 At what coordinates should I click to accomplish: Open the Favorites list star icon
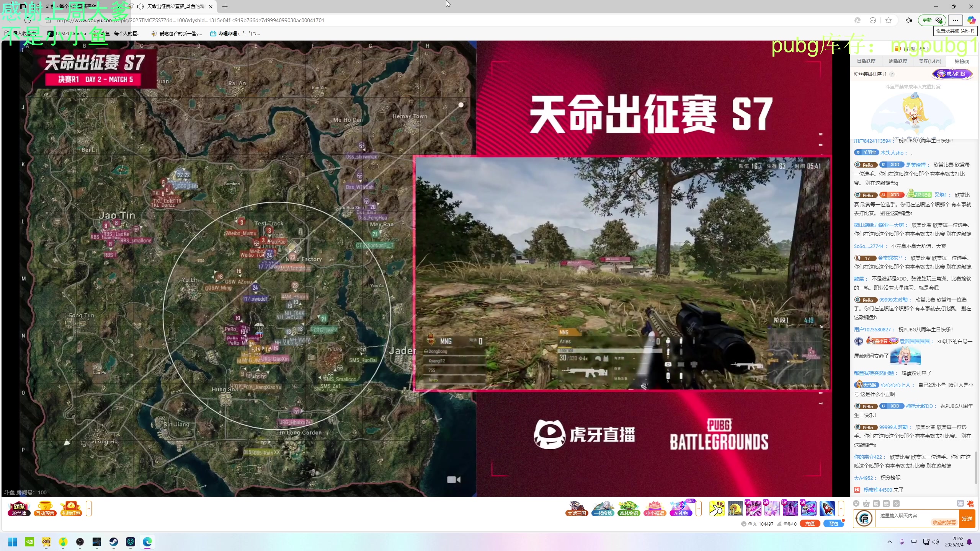point(909,20)
